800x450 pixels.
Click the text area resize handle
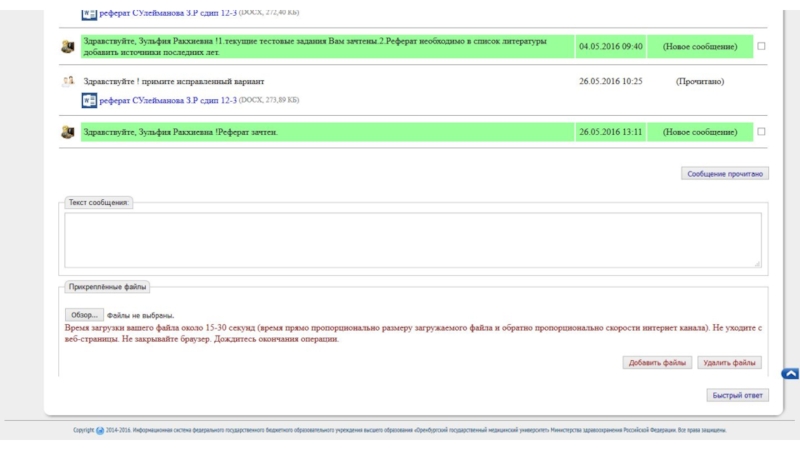tap(757, 264)
